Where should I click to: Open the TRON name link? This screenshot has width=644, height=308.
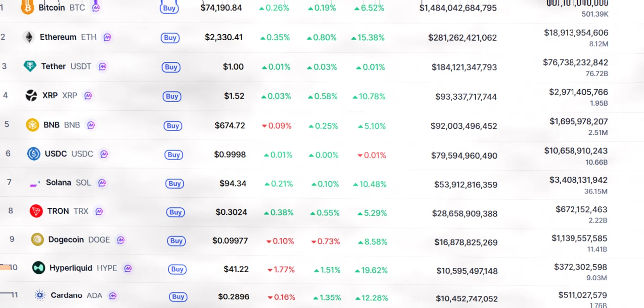click(x=58, y=211)
